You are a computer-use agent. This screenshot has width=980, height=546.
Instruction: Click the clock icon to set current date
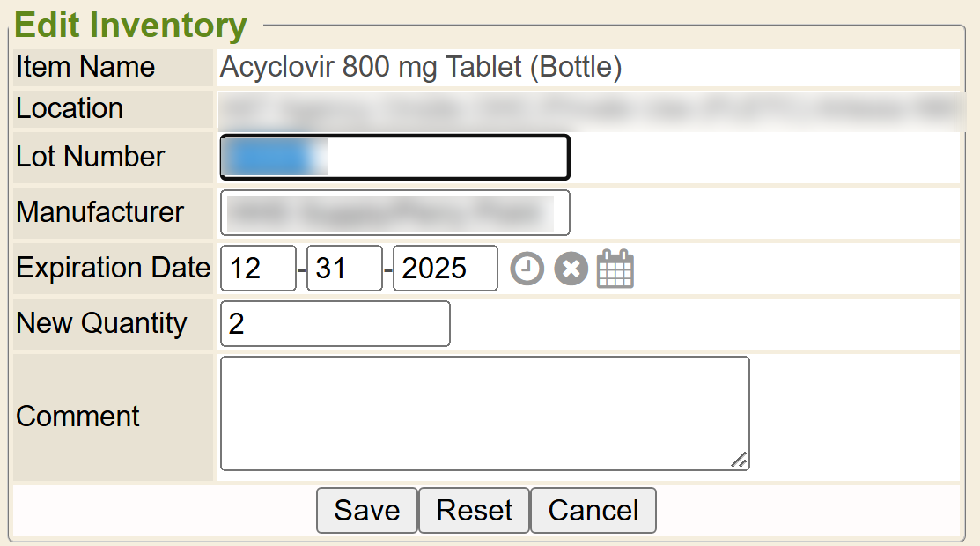click(527, 269)
